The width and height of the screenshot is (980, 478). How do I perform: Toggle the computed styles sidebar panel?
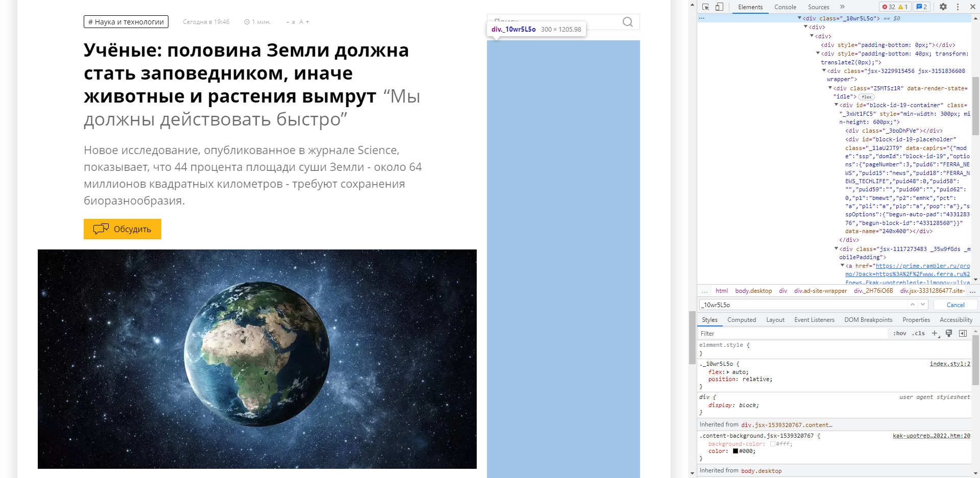(x=742, y=319)
